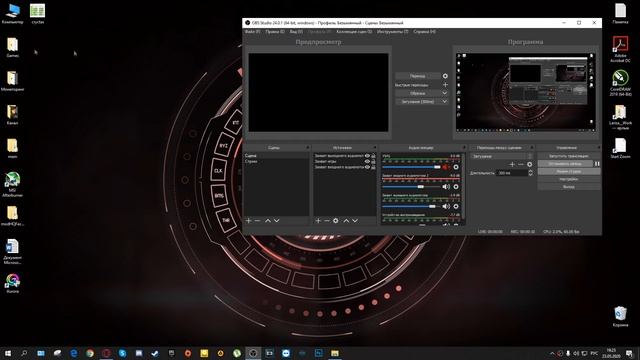Move scene up in Scenes list
640x360 pixels.
(x=268, y=221)
